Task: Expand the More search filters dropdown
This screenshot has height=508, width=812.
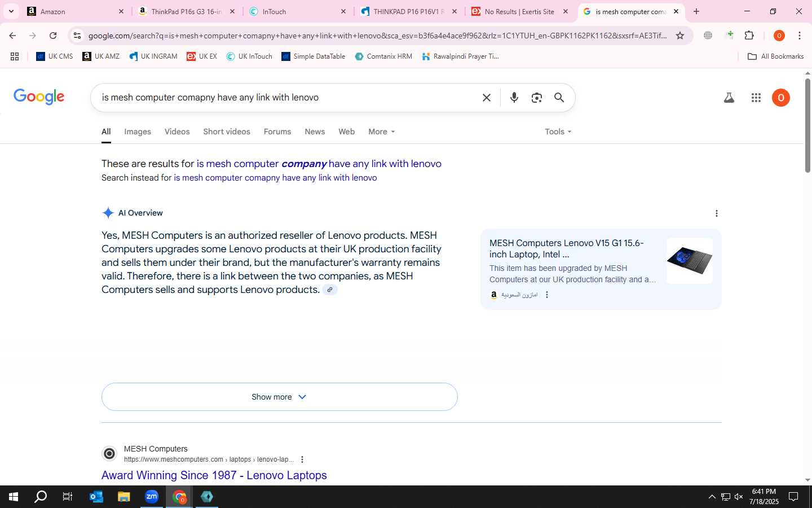Action: 382,132
